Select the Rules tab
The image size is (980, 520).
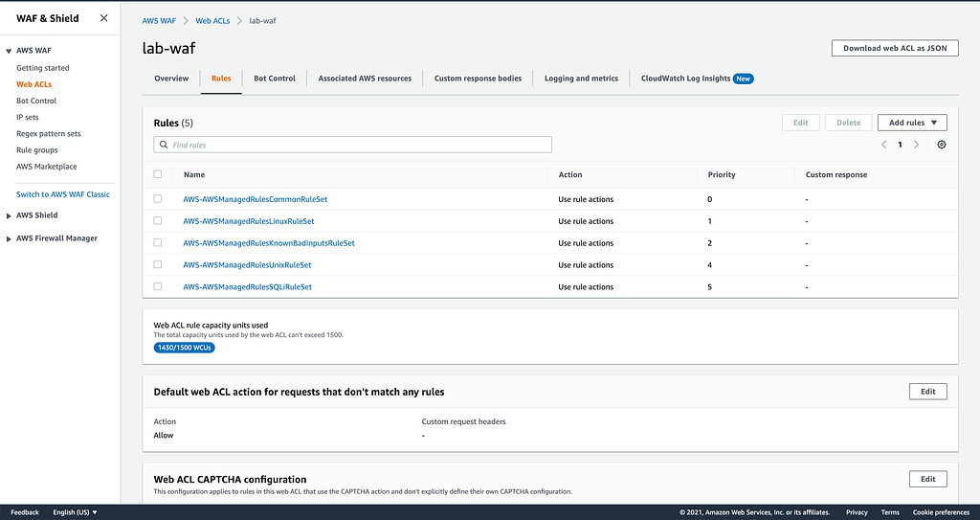pyautogui.click(x=221, y=79)
